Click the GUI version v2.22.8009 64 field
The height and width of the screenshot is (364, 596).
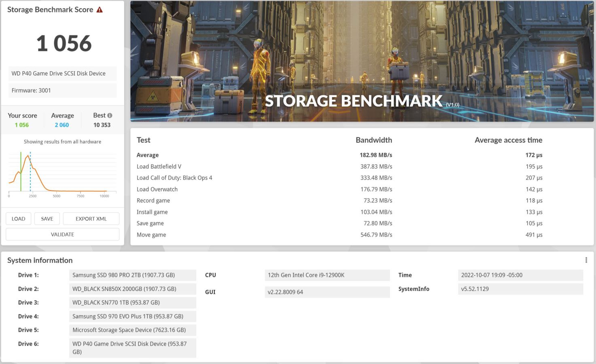(x=327, y=292)
